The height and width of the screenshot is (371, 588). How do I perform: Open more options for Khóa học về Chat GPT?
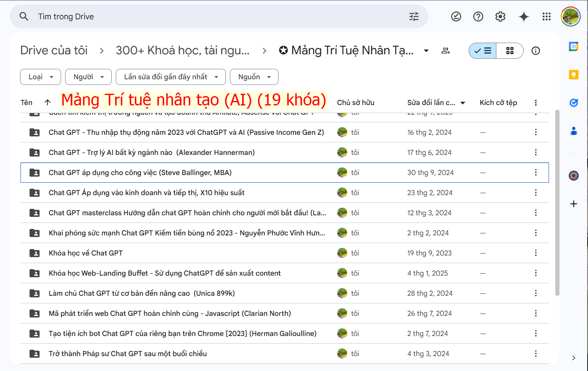pos(535,253)
